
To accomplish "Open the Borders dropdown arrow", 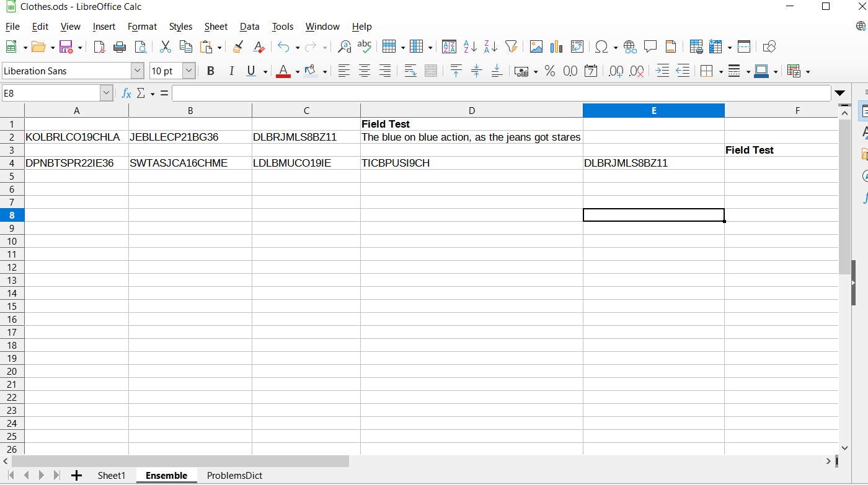I will 720,72.
